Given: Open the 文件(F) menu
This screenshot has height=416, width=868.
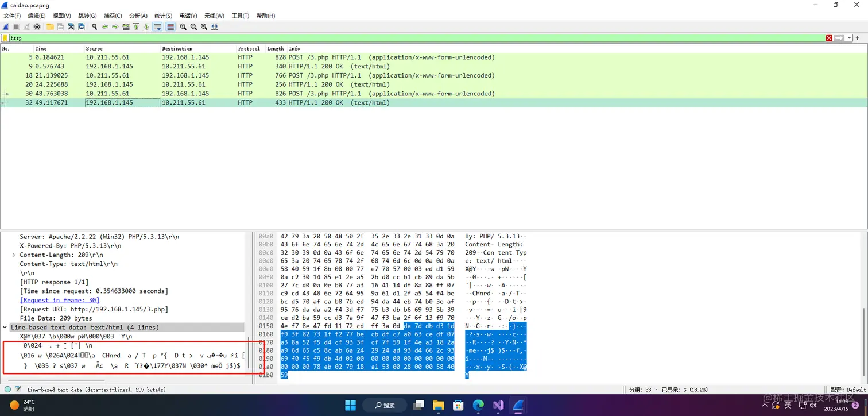Looking at the screenshot, I should click(x=12, y=16).
